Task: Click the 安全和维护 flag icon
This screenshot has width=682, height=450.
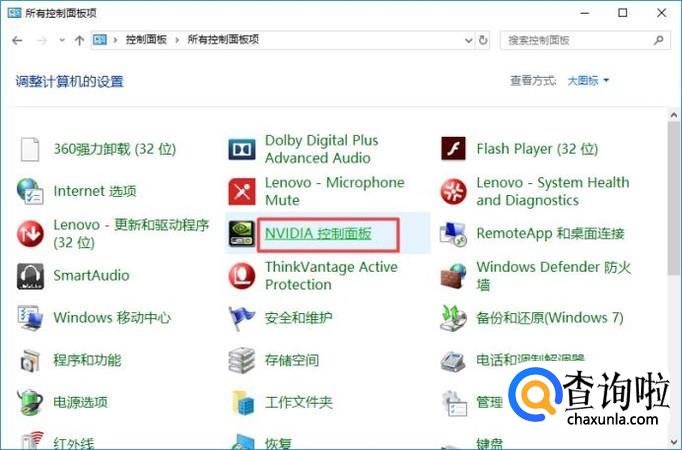Action: point(242,318)
